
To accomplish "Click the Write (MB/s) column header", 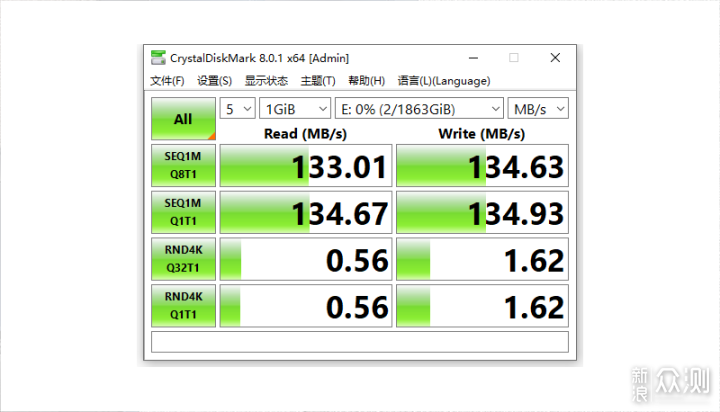I will click(482, 134).
